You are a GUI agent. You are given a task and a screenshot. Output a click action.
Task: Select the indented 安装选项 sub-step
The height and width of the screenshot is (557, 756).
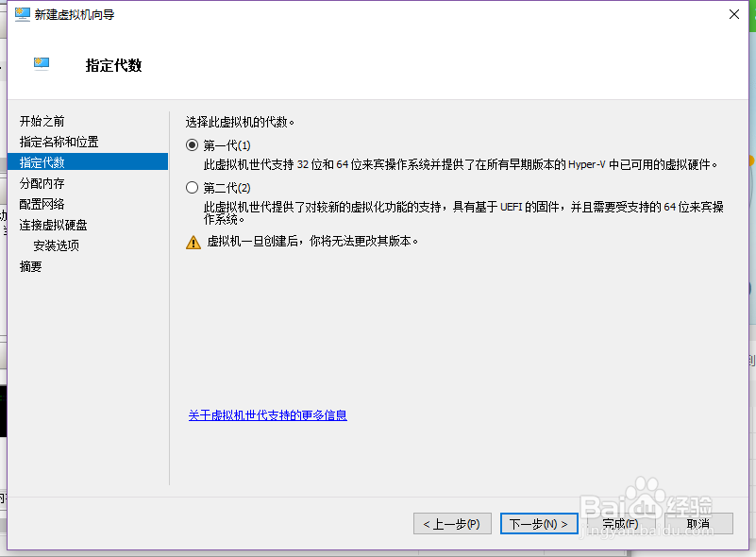point(59,245)
